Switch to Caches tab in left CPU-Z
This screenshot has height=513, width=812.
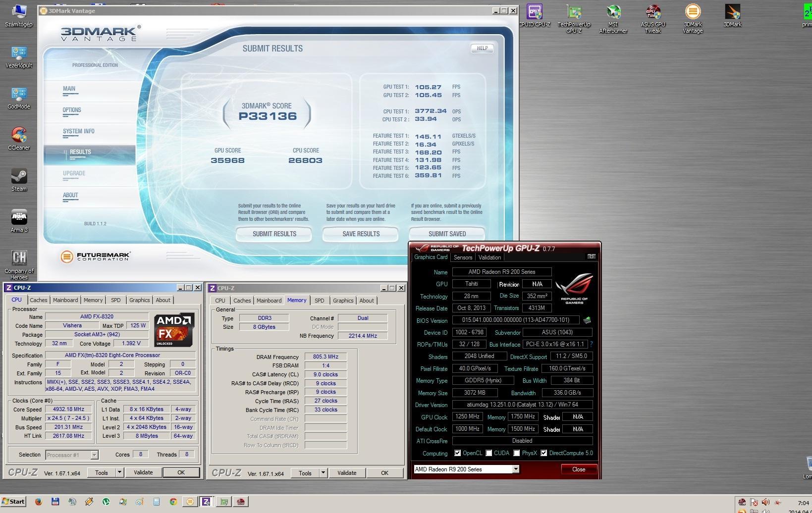click(x=39, y=300)
